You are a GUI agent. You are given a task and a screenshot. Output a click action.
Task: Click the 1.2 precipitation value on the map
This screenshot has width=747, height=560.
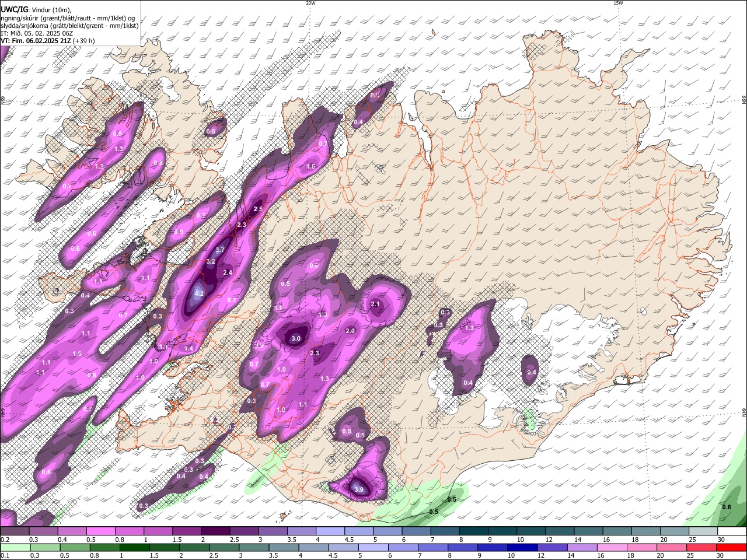[x=99, y=166]
